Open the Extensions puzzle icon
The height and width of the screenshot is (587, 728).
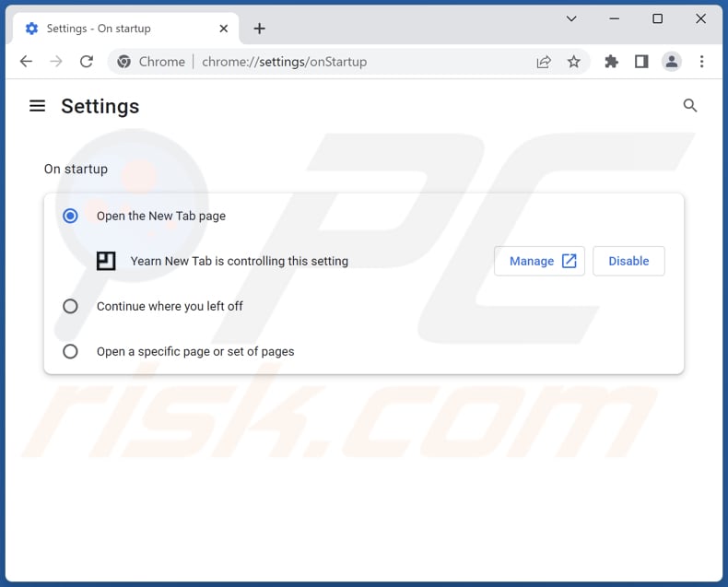[x=611, y=62]
